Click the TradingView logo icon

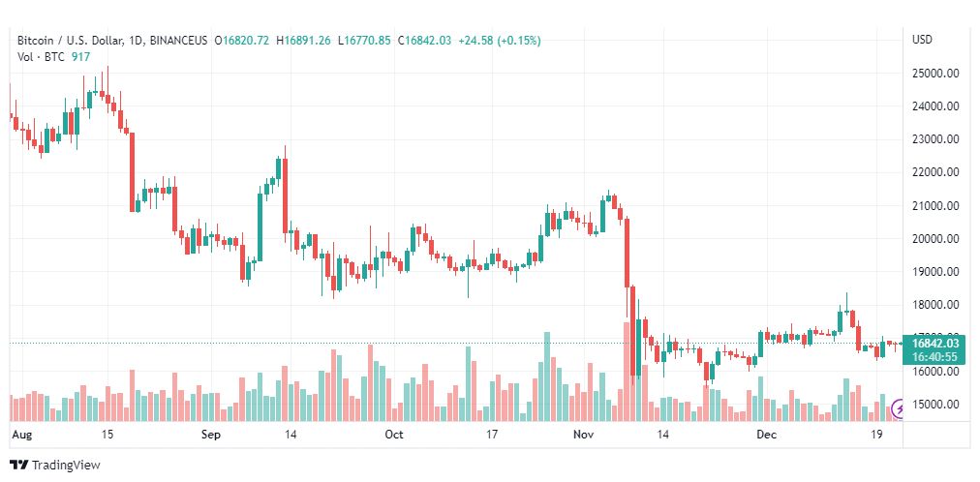click(18, 465)
